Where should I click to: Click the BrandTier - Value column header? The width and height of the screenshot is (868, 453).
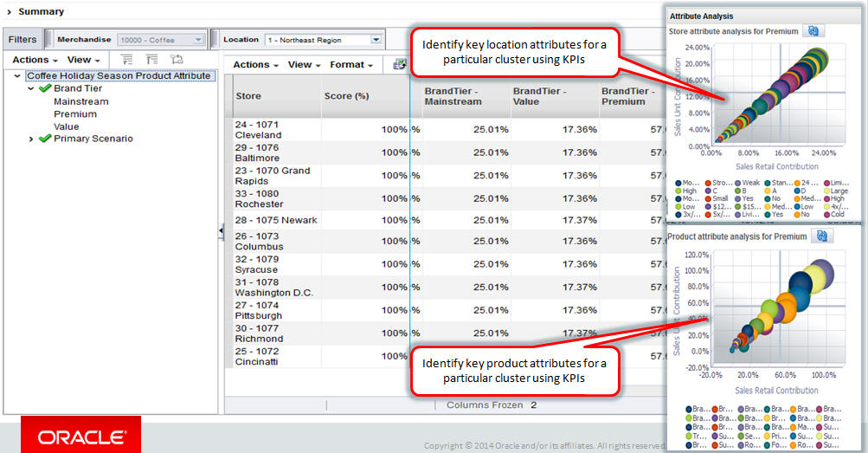[x=556, y=96]
